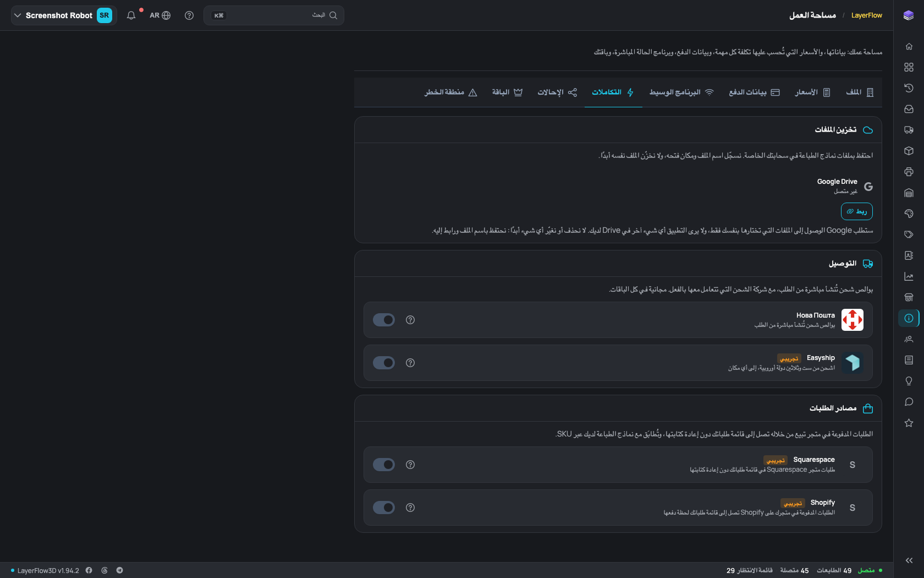Toggle the Squarespace order source switch
The width and height of the screenshot is (924, 578).
[384, 465]
